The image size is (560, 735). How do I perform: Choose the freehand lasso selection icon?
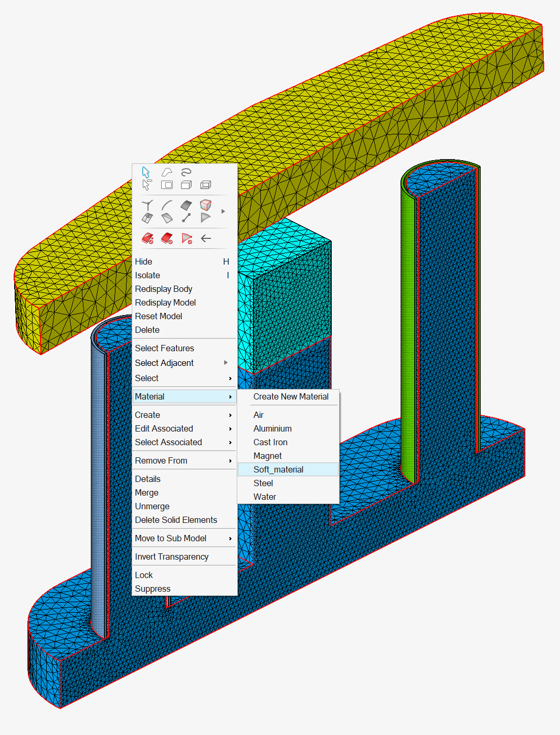(186, 172)
